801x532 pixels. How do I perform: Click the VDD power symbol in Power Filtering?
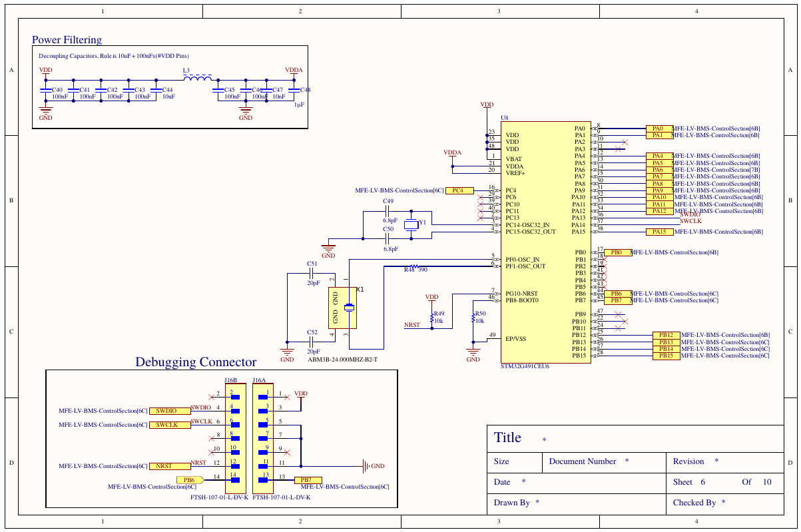click(x=45, y=72)
